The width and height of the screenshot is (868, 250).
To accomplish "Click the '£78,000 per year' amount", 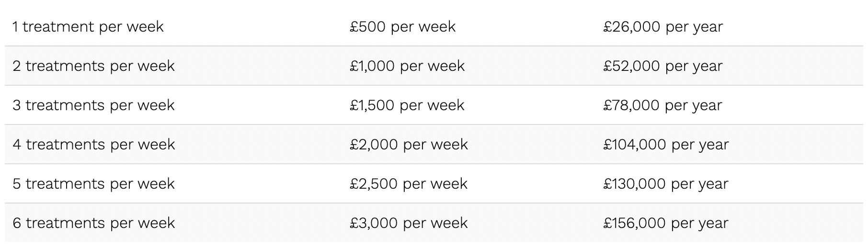I will point(662,105).
